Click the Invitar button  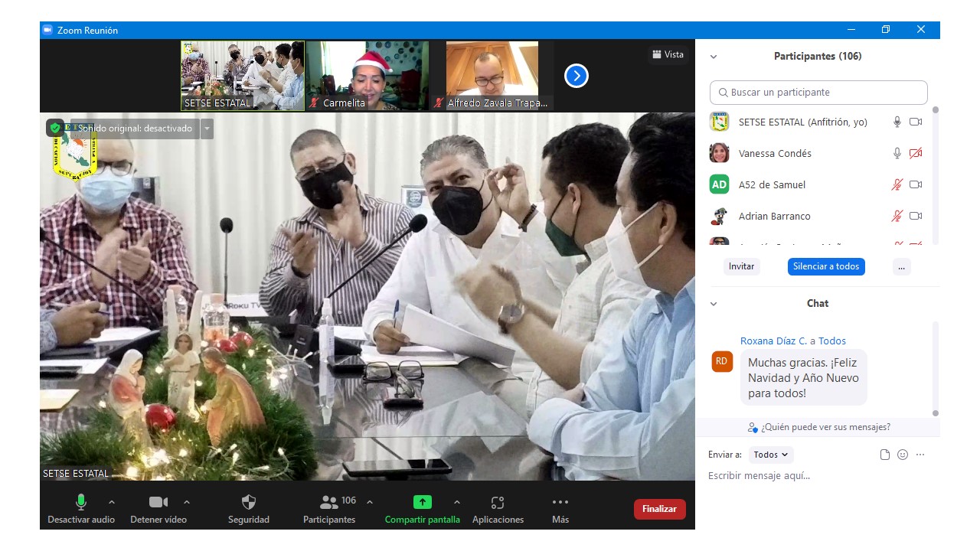[x=741, y=266]
